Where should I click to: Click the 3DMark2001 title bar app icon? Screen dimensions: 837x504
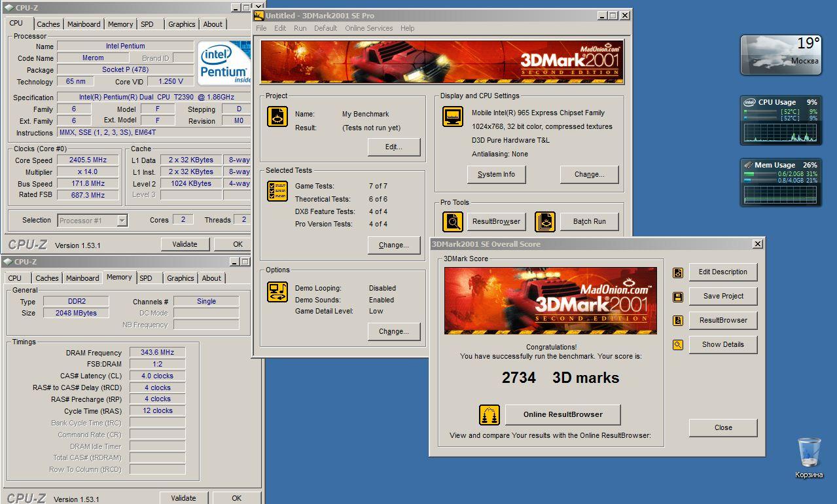point(259,16)
